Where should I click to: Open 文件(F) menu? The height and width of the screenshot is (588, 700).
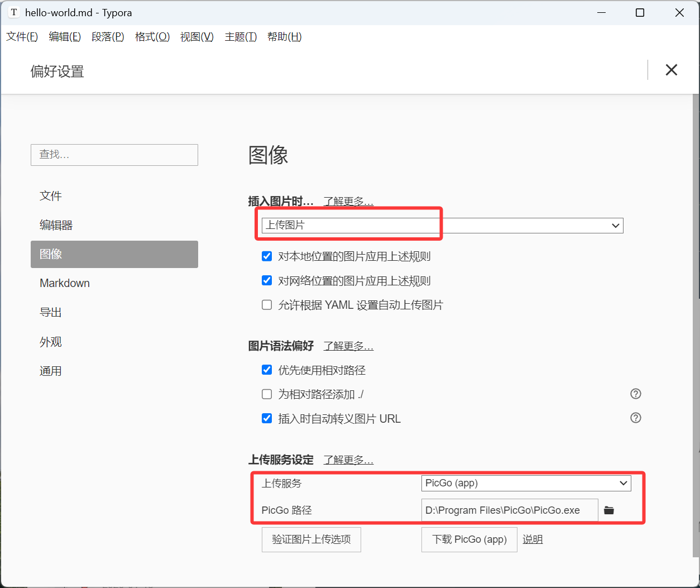point(22,37)
